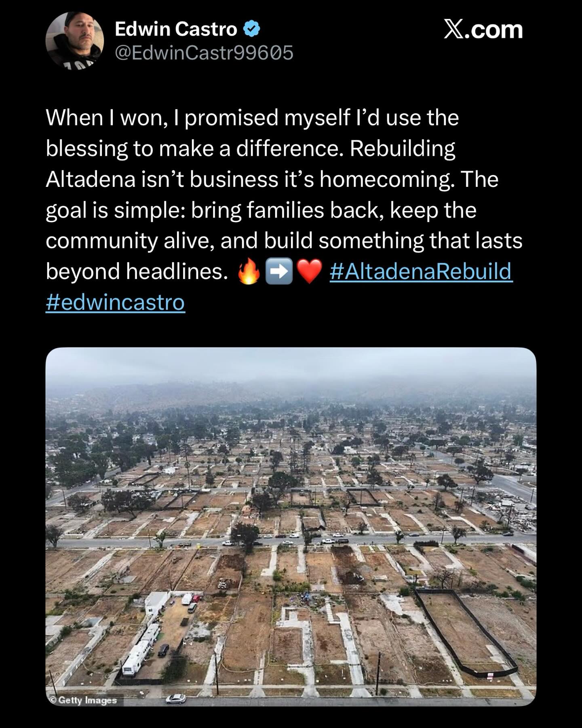Viewport: 582px width, 728px height.
Task: Open the aerial photo of burned lots
Action: (x=291, y=527)
